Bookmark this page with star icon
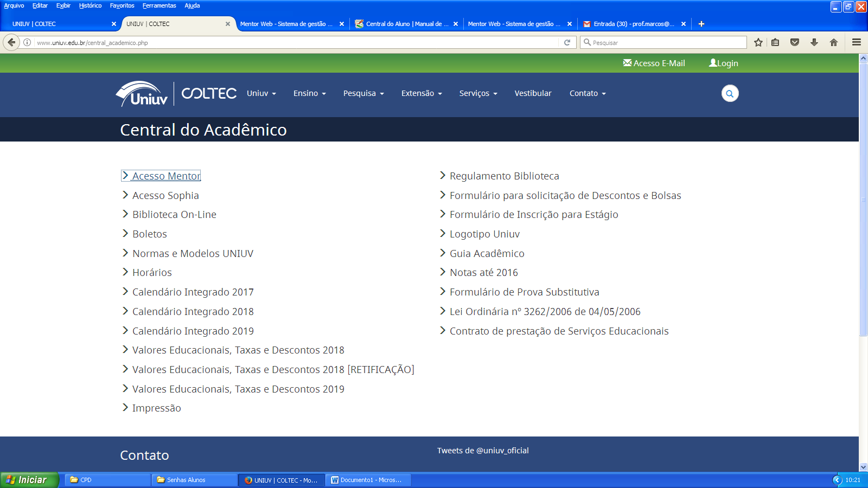This screenshot has height=488, width=868. 758,42
